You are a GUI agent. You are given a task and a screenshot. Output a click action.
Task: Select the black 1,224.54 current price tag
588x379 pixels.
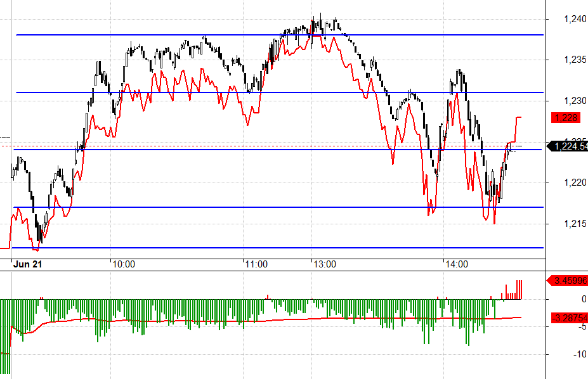(568, 146)
